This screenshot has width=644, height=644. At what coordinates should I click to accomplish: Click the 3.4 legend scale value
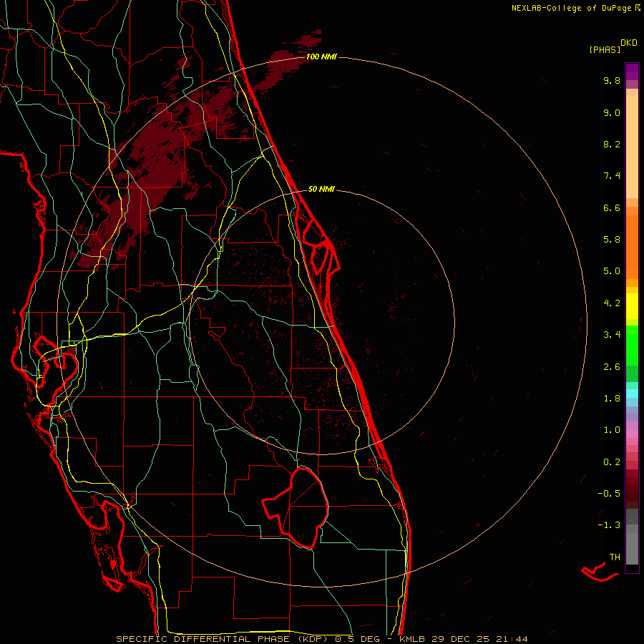612,335
